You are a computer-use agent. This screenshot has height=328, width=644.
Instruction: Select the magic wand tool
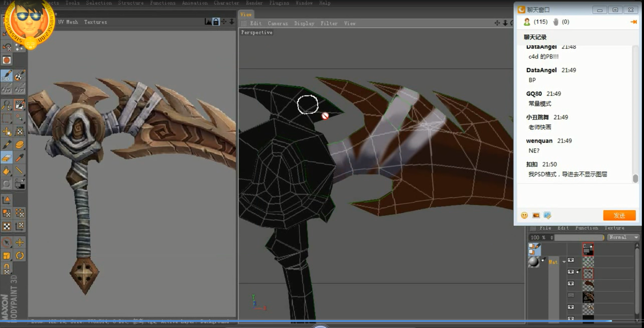tap(20, 118)
